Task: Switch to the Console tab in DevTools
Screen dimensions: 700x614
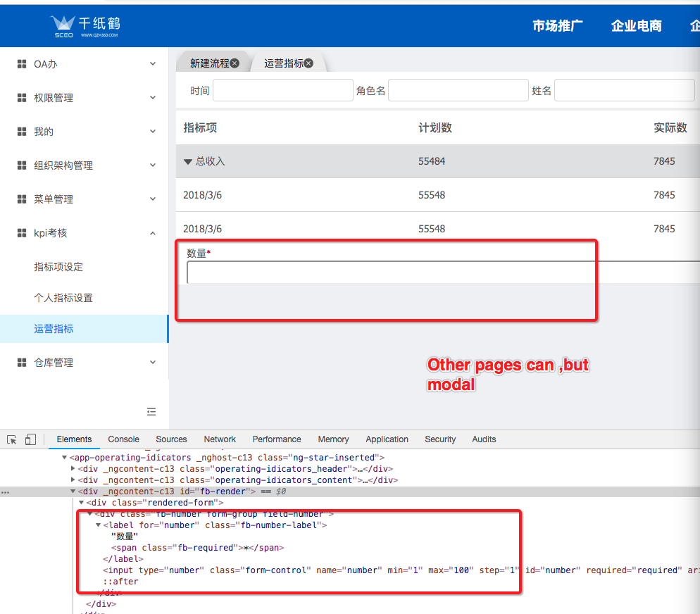Action: (x=123, y=439)
